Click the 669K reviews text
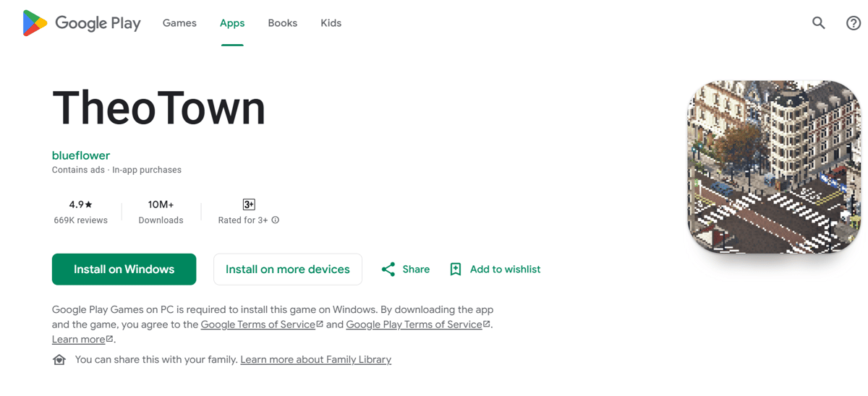Screen dimensions: 868x396 [x=81, y=220]
